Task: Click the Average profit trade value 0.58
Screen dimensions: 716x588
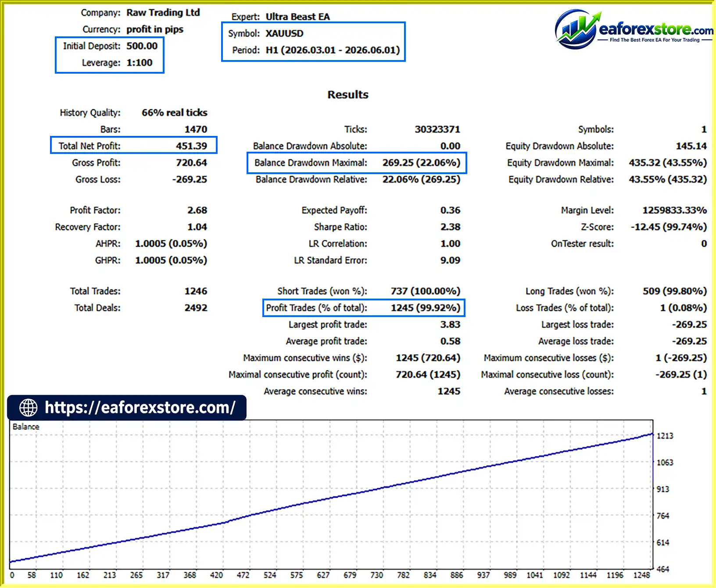Action: [451, 341]
